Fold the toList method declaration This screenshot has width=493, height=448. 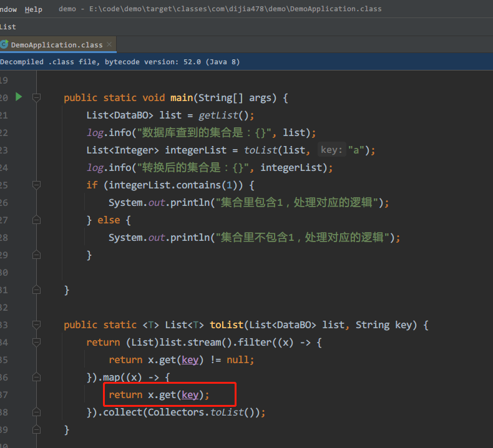36,324
